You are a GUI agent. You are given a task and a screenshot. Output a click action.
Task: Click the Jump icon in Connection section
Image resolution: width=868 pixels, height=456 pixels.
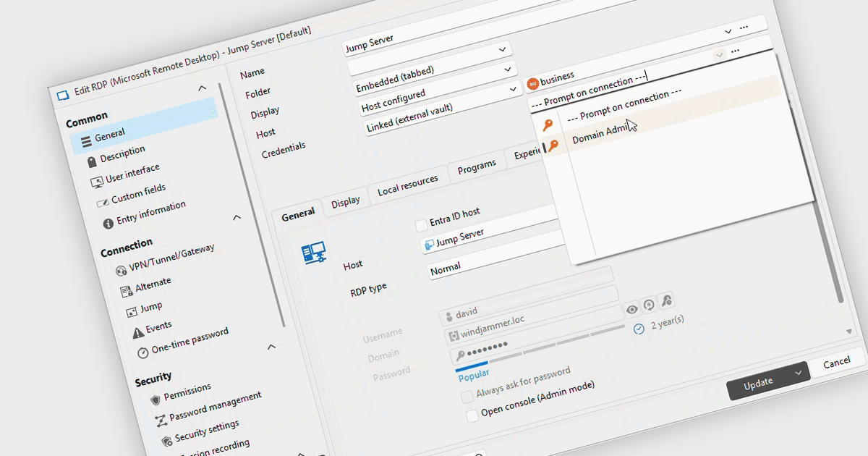131,312
